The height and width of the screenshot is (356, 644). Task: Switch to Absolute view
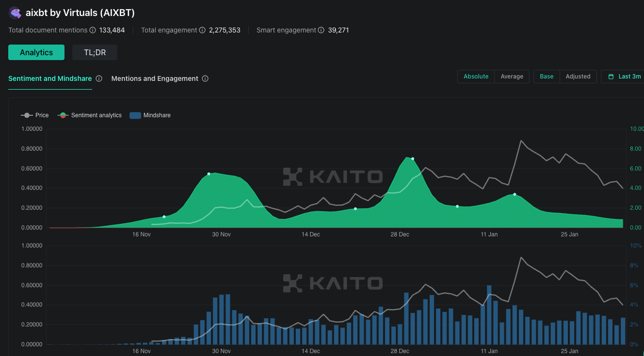tap(476, 77)
